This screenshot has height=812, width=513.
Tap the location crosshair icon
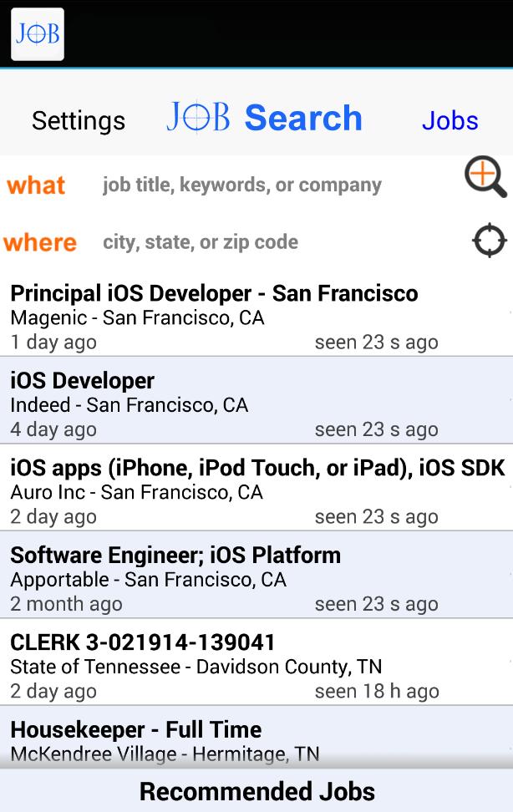pyautogui.click(x=489, y=240)
